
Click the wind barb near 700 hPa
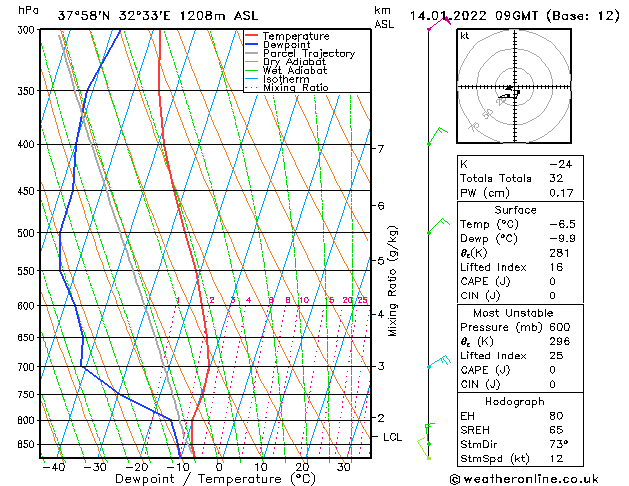tap(437, 362)
